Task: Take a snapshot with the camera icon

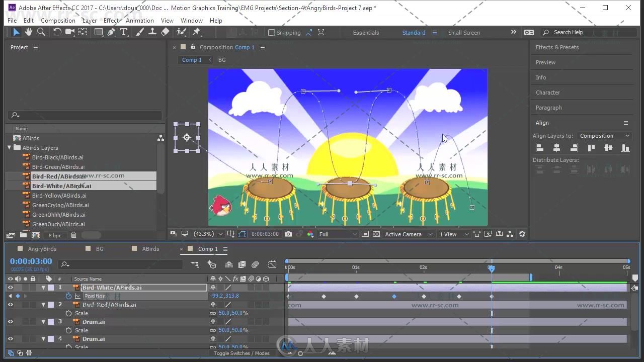Action: [x=288, y=234]
